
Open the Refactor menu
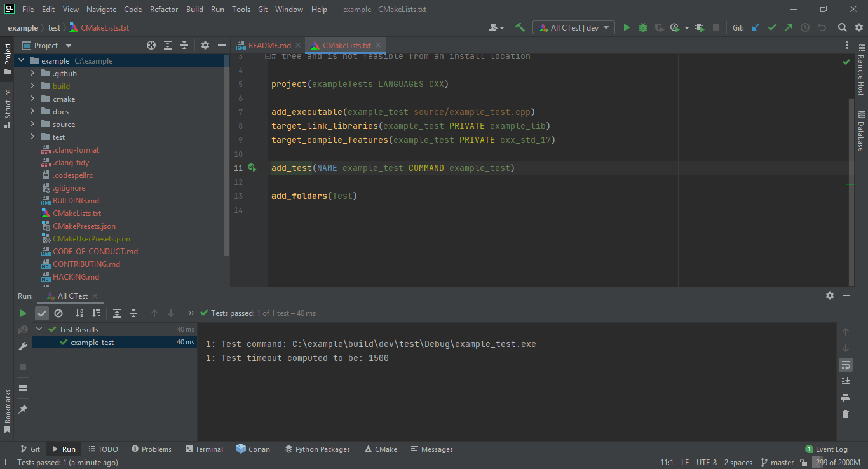[x=163, y=10]
